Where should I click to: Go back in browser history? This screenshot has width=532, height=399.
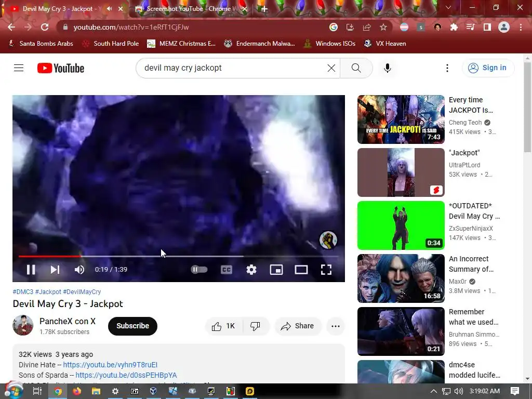coord(11,27)
